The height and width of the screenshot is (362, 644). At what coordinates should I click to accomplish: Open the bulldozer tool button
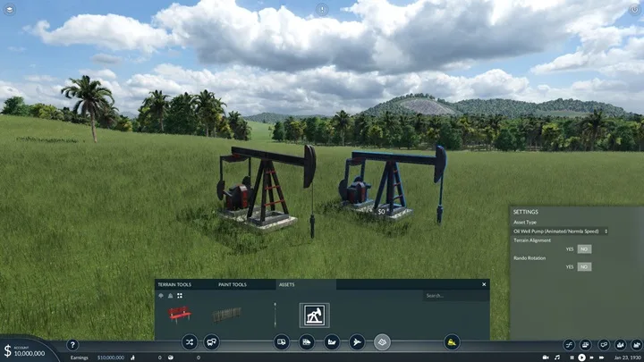[x=452, y=341]
